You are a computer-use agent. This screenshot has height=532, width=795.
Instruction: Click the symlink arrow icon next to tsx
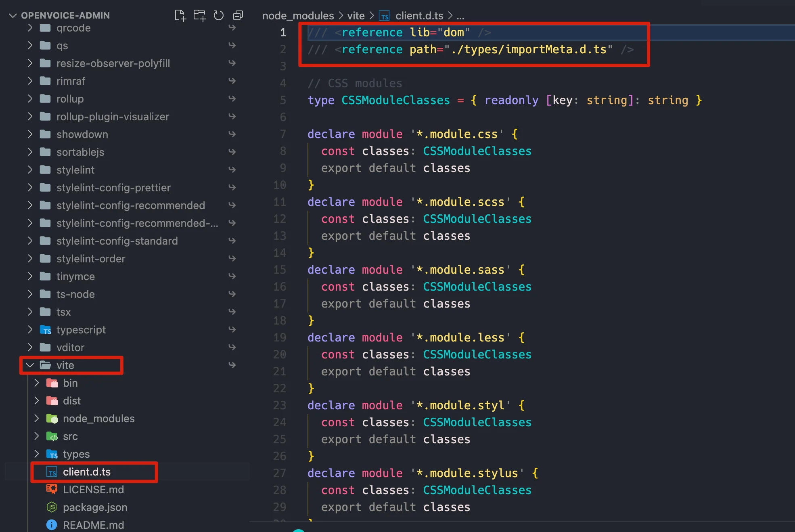pos(232,312)
